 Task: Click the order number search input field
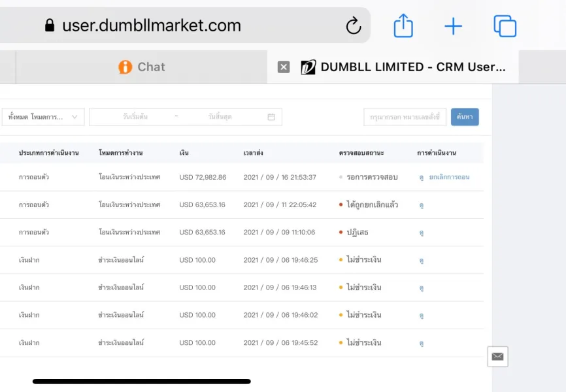(405, 117)
